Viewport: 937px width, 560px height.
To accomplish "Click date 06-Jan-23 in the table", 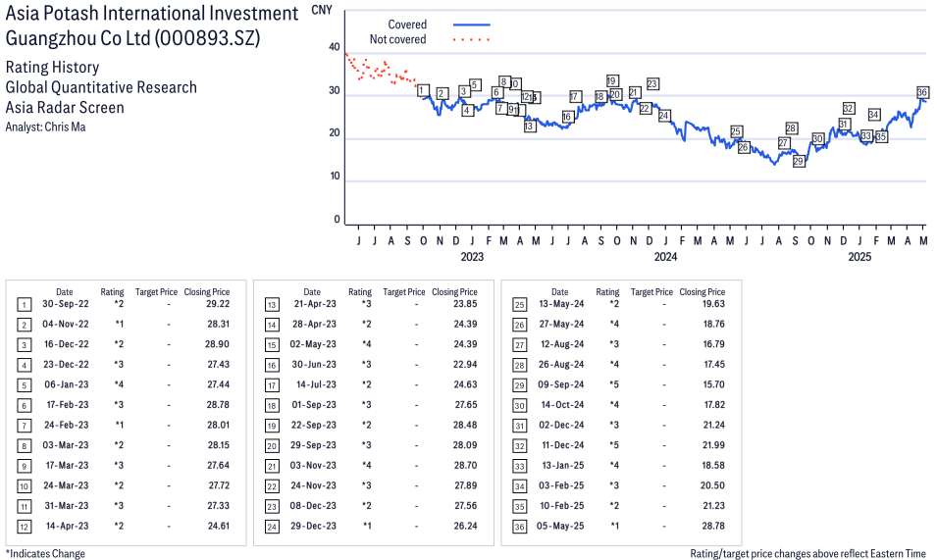I will click(x=67, y=384).
